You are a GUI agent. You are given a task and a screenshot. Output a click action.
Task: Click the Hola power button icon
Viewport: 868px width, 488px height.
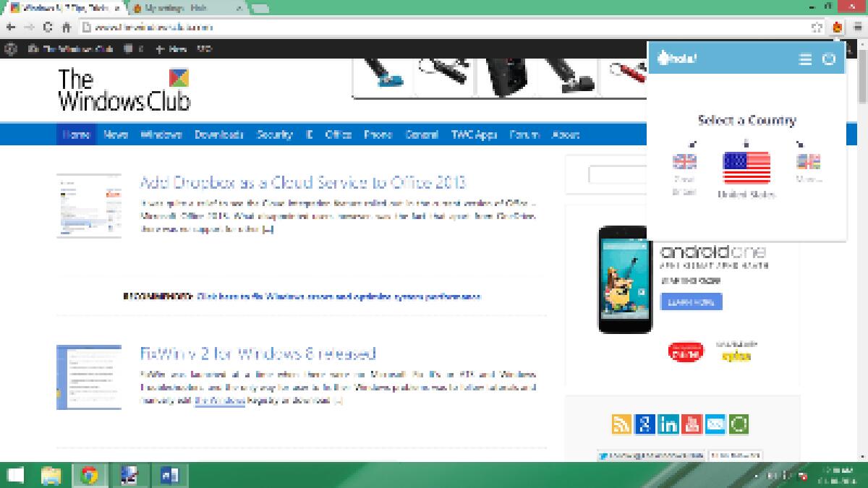(827, 60)
